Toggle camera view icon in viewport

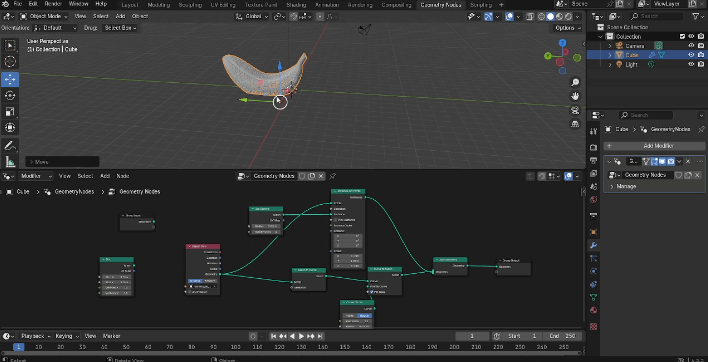(575, 110)
